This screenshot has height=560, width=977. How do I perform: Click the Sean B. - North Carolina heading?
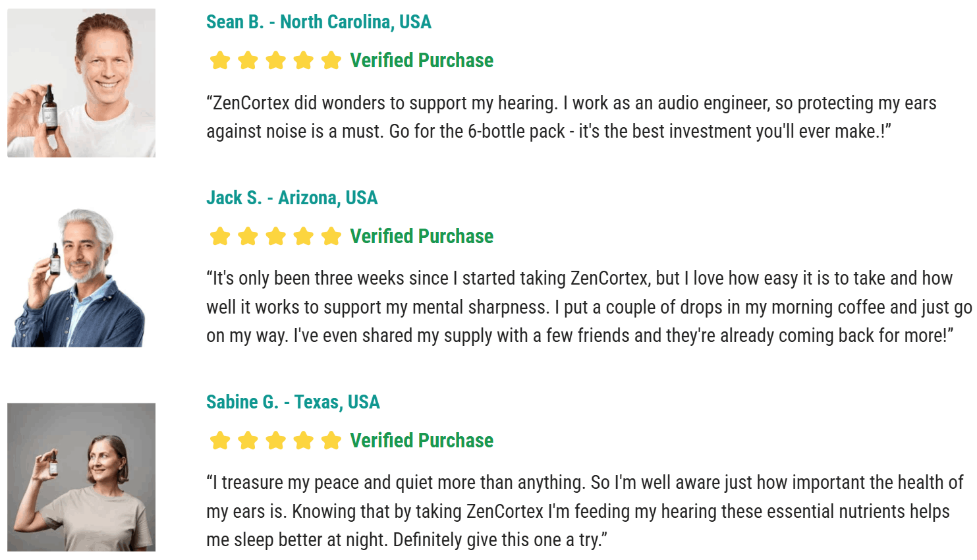click(x=319, y=22)
